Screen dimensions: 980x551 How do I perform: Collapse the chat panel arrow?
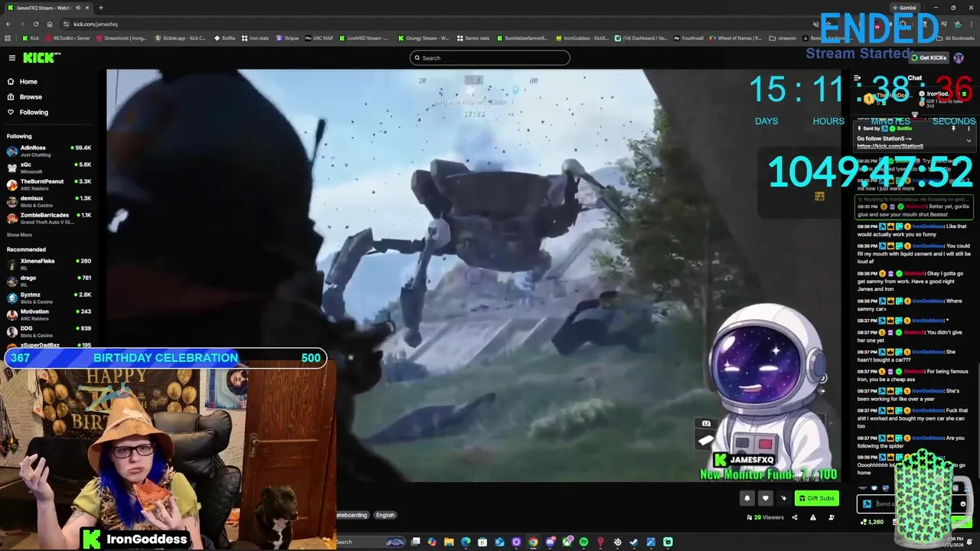[857, 78]
